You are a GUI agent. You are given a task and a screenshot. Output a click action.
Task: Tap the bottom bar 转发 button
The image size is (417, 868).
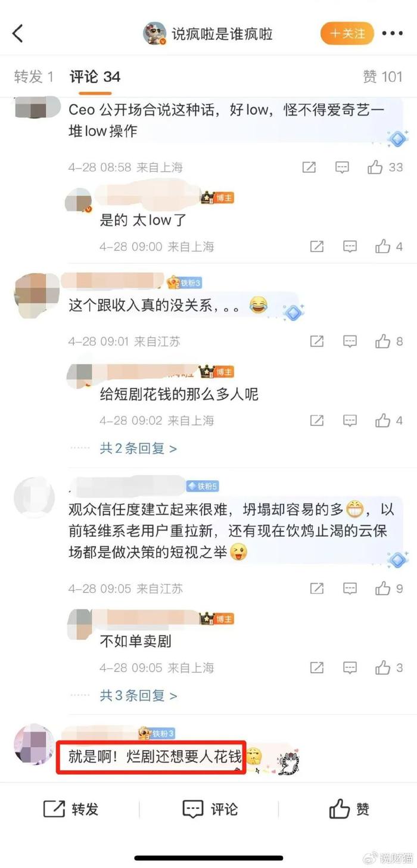[x=71, y=809]
